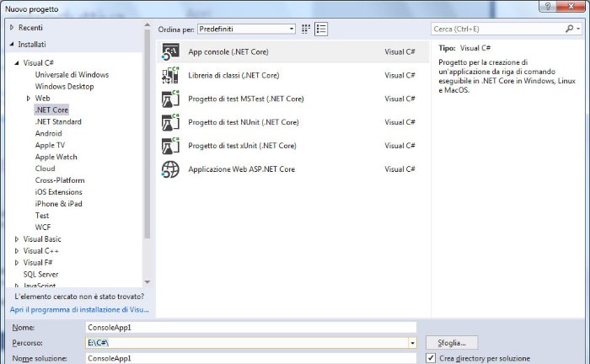Open the help question mark button

coord(548,7)
